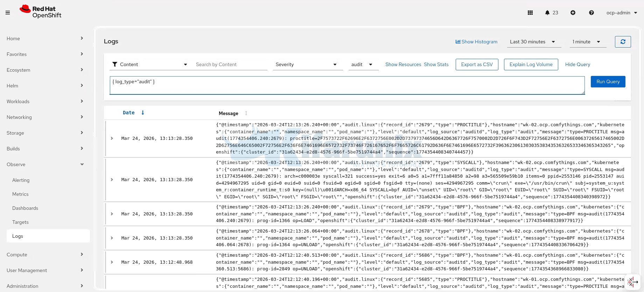Viewport: 644px width, 292px height.
Task: Click the Show Histogram link
Action: (476, 42)
